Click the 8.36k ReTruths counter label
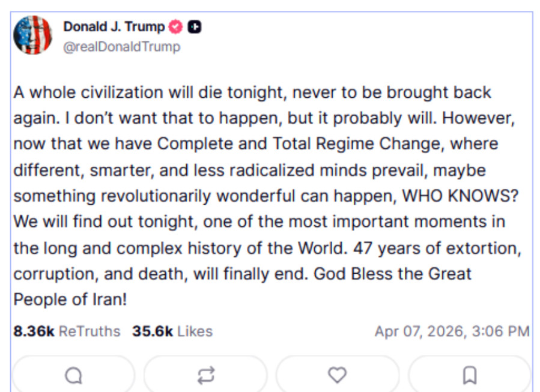This screenshot has height=392, width=540. click(62, 331)
